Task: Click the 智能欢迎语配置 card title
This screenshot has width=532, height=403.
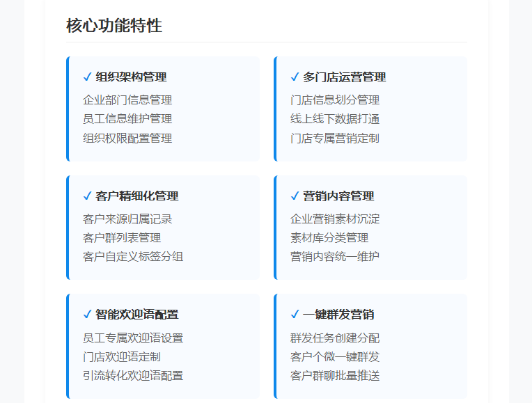Action: 137,315
